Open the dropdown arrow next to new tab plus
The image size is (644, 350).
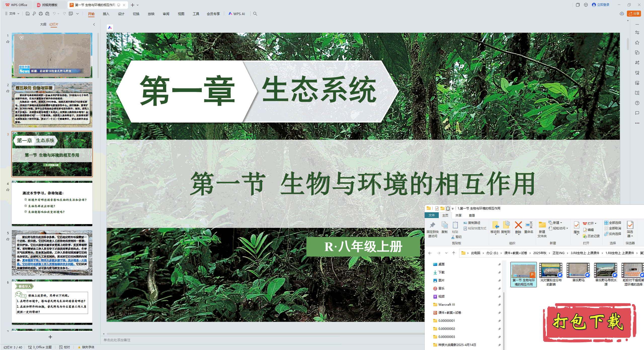tap(138, 5)
